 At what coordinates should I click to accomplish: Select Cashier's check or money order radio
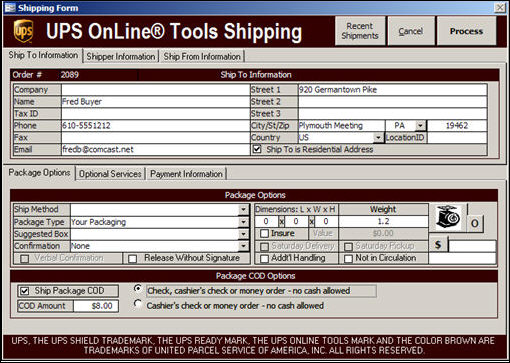(137, 304)
